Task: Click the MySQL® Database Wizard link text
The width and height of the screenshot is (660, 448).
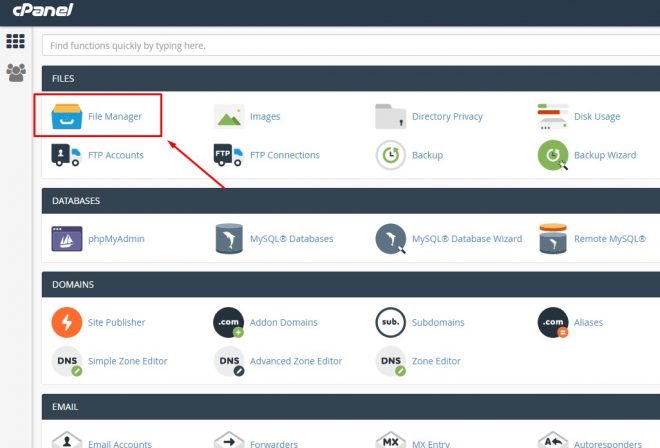Action: pos(467,239)
